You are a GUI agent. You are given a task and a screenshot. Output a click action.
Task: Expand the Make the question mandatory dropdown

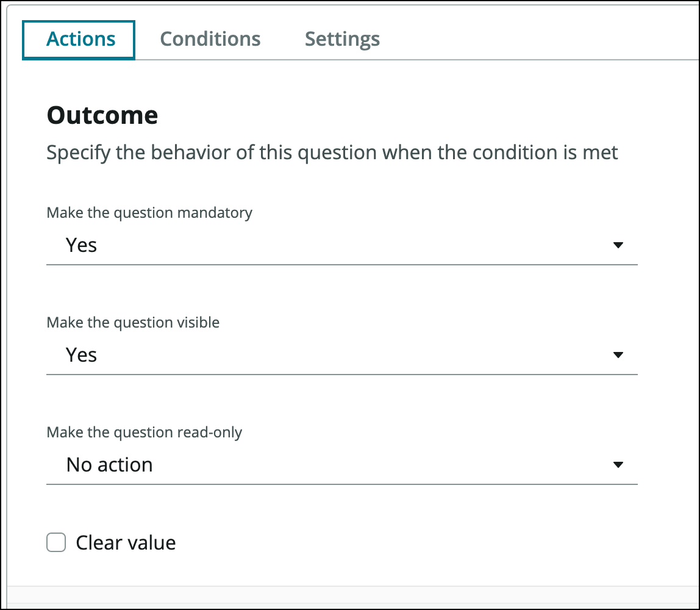coord(341,245)
